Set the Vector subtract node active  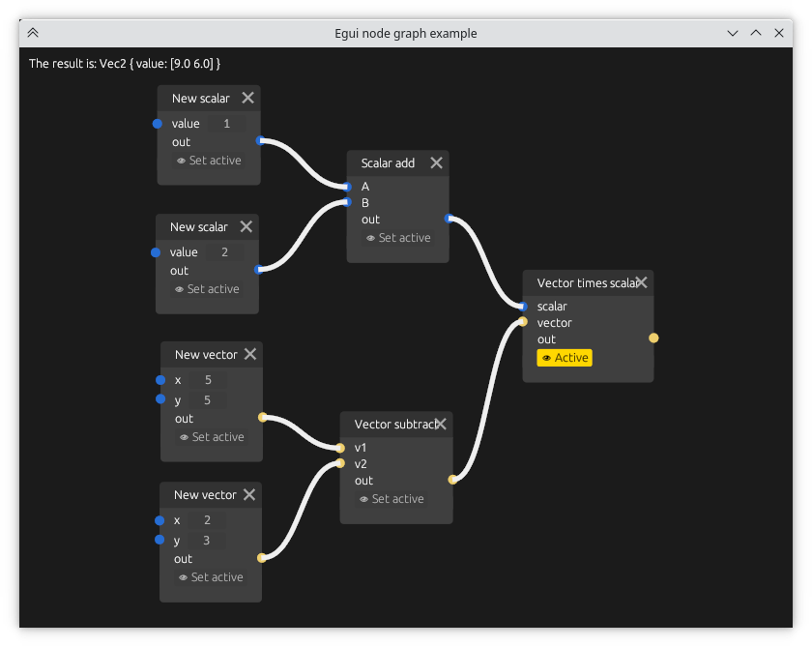point(391,499)
